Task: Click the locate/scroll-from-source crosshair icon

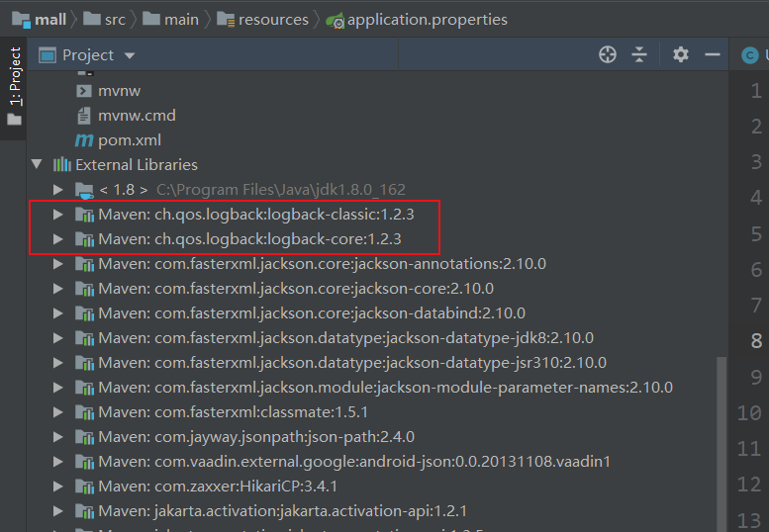Action: click(608, 54)
